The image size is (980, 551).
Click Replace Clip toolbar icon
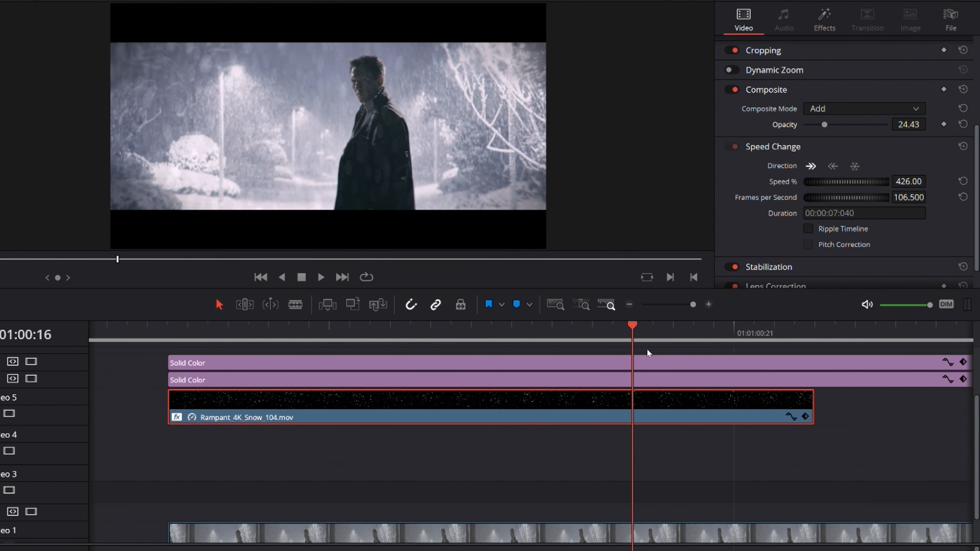378,305
